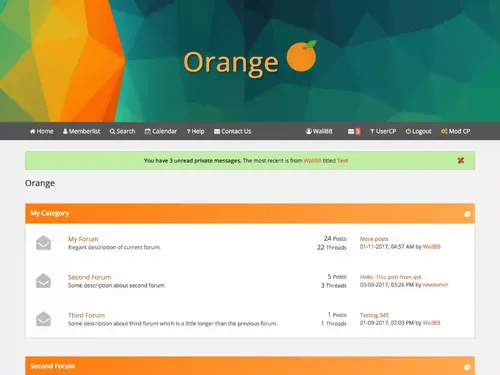Click the Third Forum status envelope icon
This screenshot has width=500, height=375.
tap(43, 319)
